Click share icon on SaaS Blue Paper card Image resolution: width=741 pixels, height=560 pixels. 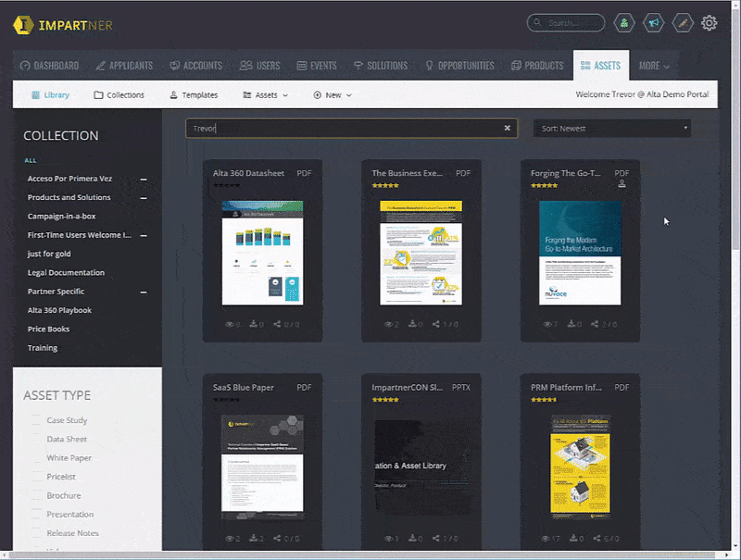coord(277,538)
